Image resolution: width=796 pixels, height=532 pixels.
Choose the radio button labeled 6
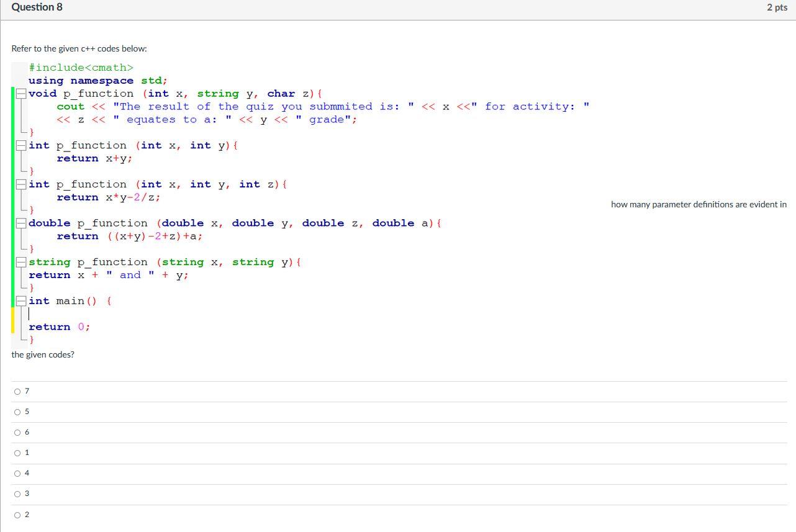(x=17, y=432)
